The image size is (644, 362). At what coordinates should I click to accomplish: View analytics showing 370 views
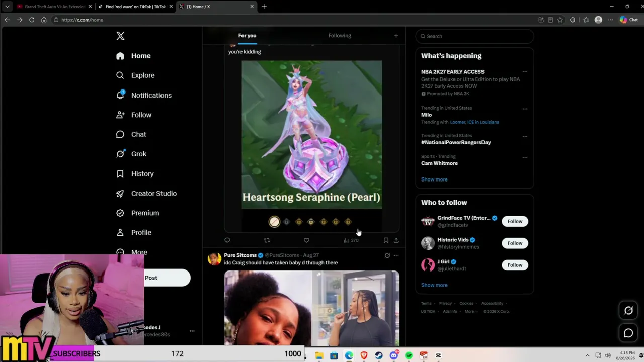tap(351, 240)
